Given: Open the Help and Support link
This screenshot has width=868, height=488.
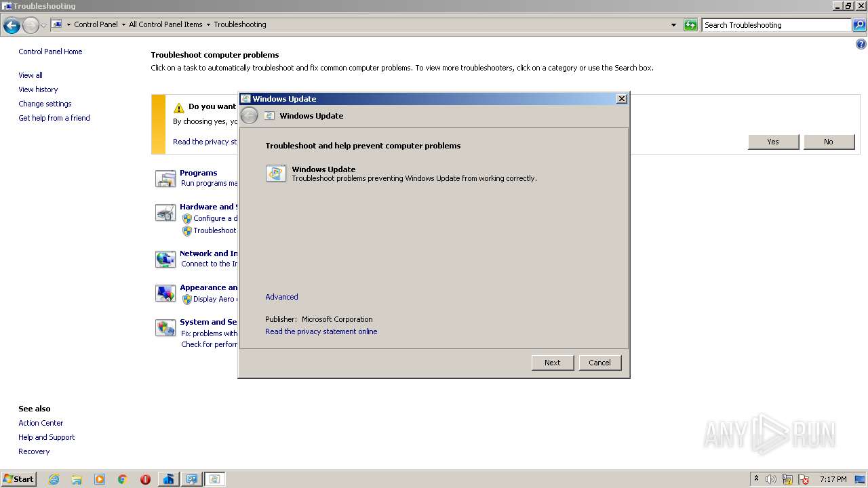Looking at the screenshot, I should point(47,437).
